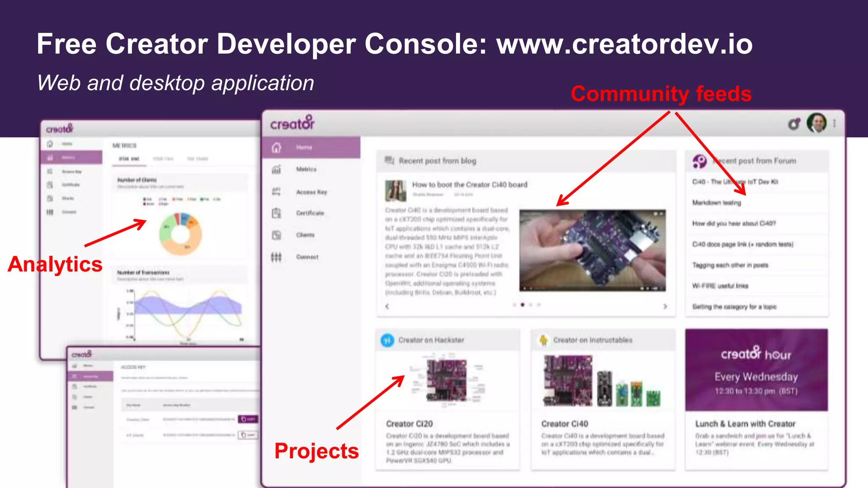Click the Clients icon in main sidebar
Viewport: 868px width, 488px height.
click(x=276, y=235)
